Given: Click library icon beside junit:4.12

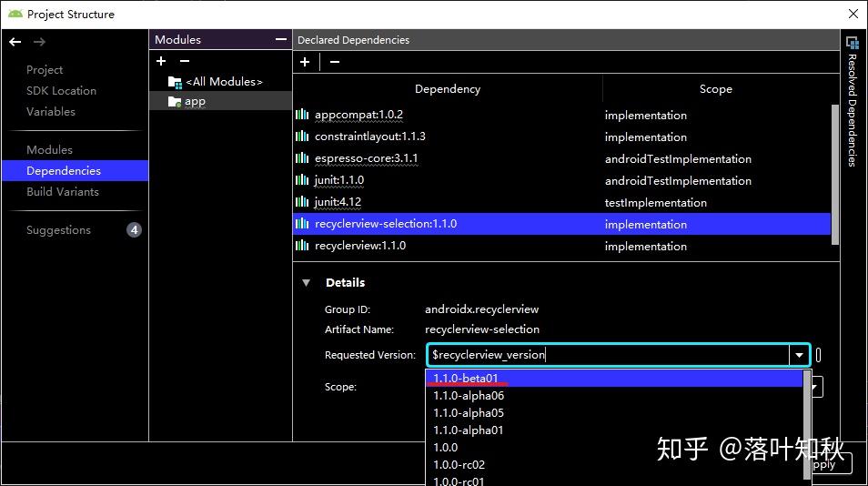Looking at the screenshot, I should pos(302,202).
